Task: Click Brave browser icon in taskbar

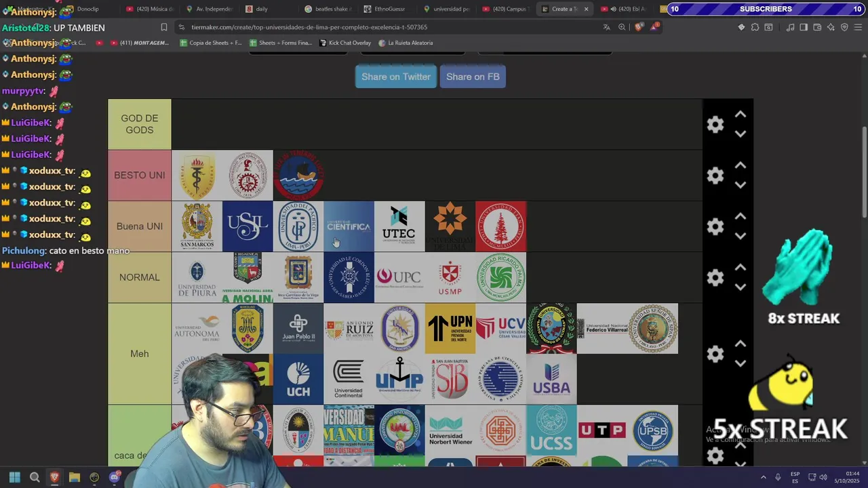Action: click(x=54, y=478)
